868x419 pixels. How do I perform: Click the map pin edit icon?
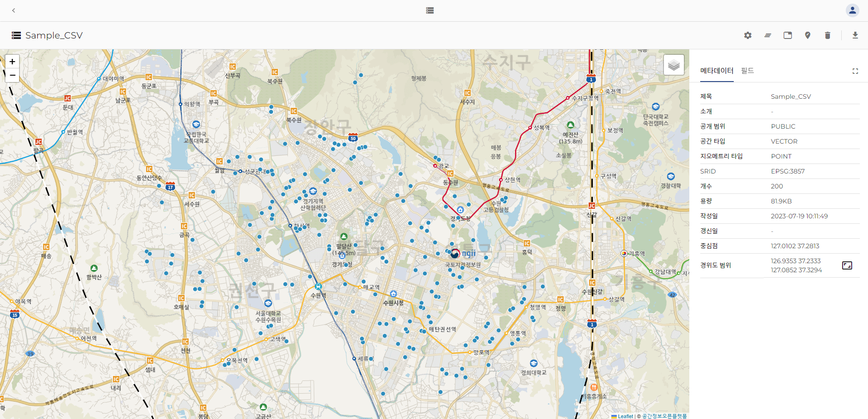(808, 35)
